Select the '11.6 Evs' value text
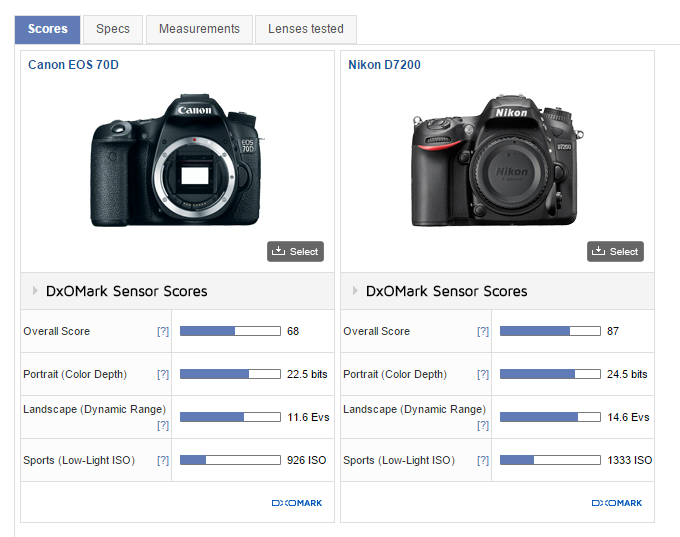This screenshot has height=537, width=680. 308,417
